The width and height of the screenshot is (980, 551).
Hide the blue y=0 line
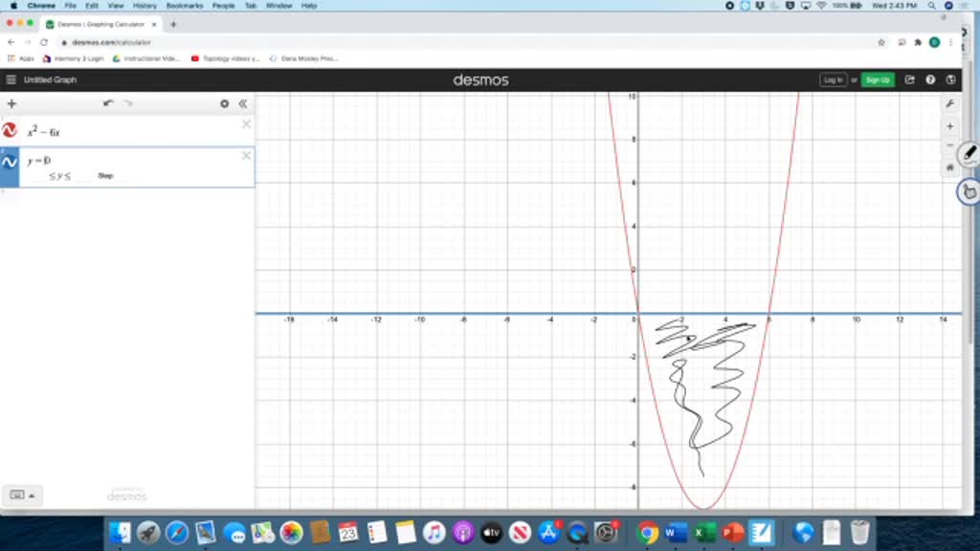click(10, 163)
